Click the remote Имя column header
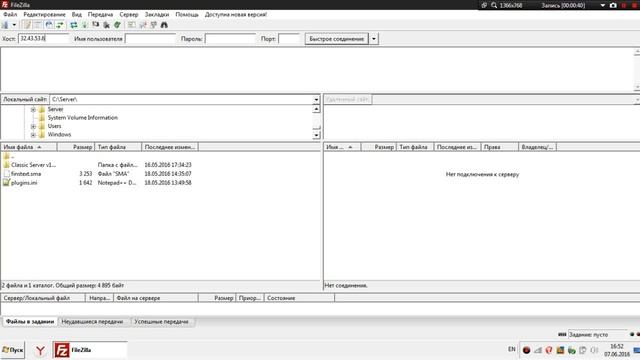 [x=342, y=147]
